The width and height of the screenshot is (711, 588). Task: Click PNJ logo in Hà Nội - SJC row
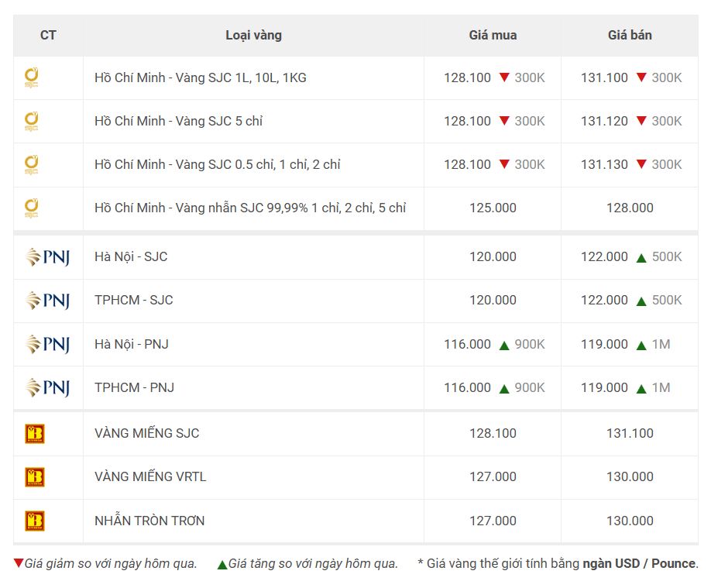pyautogui.click(x=48, y=256)
